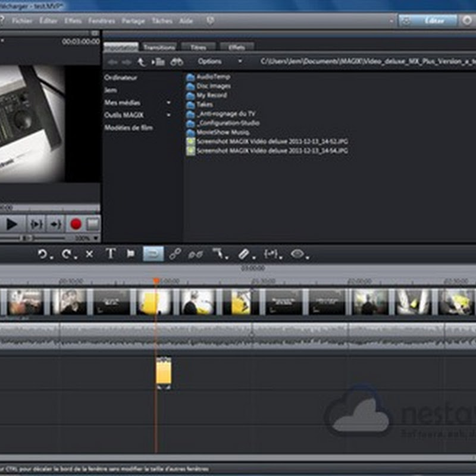This screenshot has width=476, height=476.
Task: Click the Undo arrow icon
Action: (x=42, y=254)
